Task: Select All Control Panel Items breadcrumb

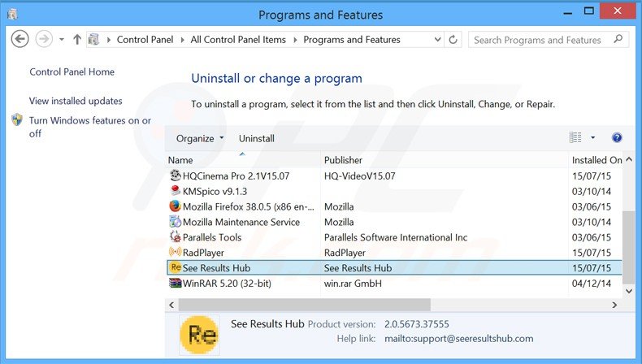Action: (x=238, y=40)
